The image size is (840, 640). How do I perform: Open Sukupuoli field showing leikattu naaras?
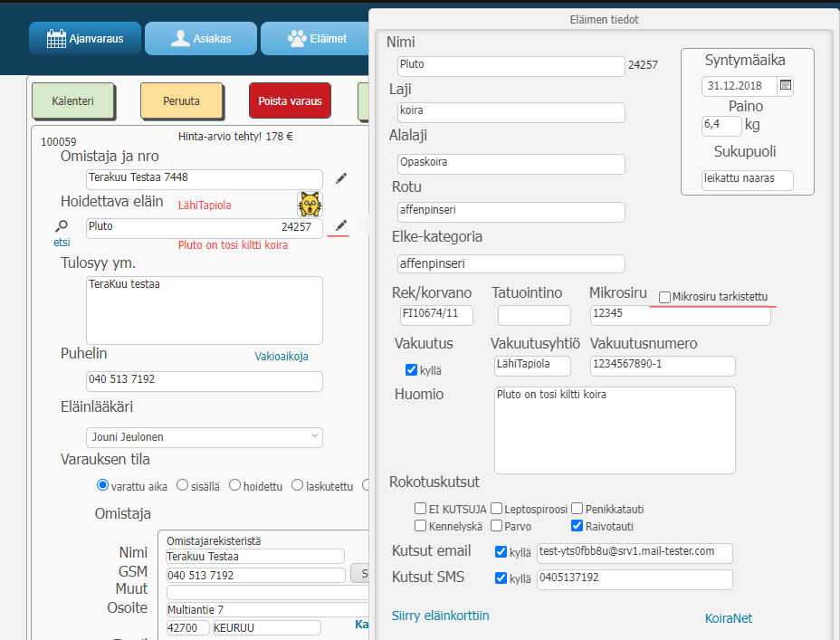click(x=748, y=180)
